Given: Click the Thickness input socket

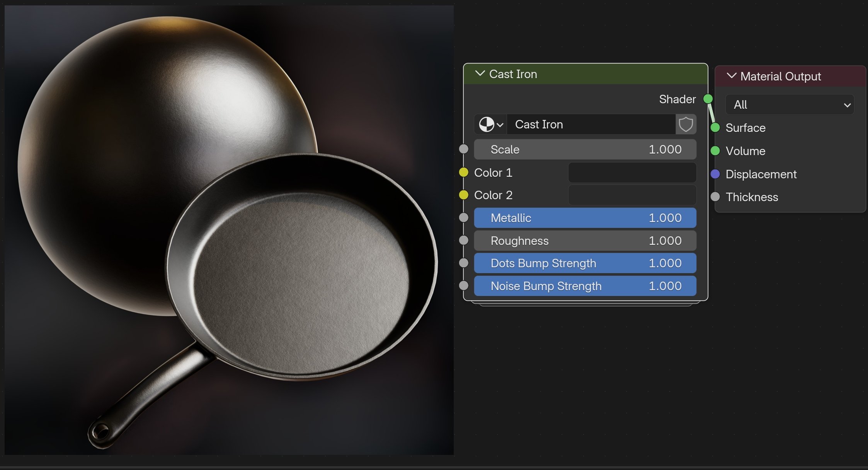Looking at the screenshot, I should [716, 197].
